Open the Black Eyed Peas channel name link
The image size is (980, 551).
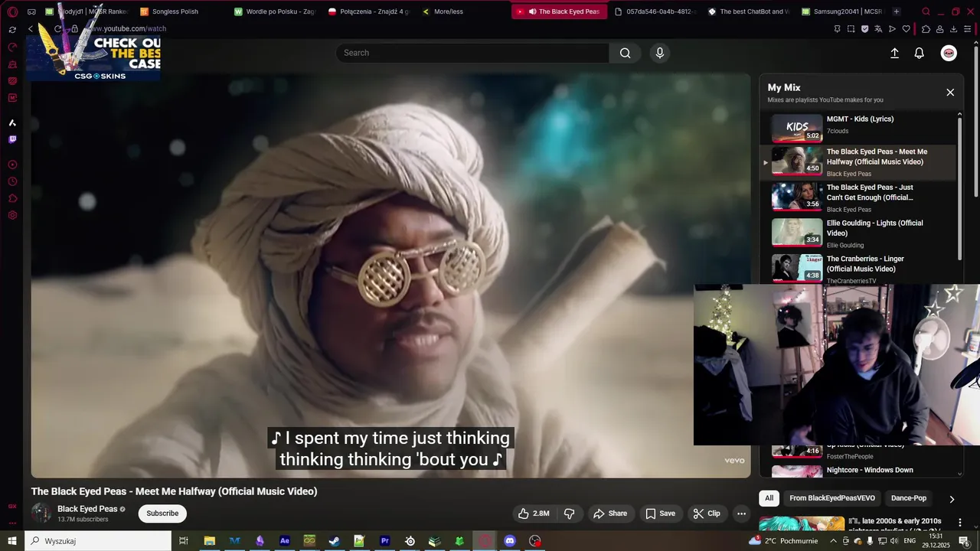point(87,509)
